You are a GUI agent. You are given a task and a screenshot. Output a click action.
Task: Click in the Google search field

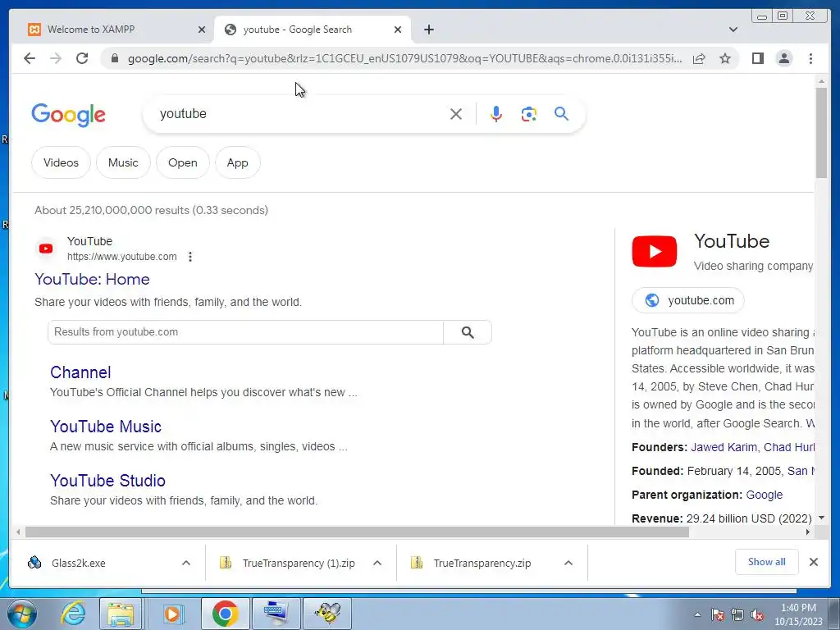click(x=300, y=114)
